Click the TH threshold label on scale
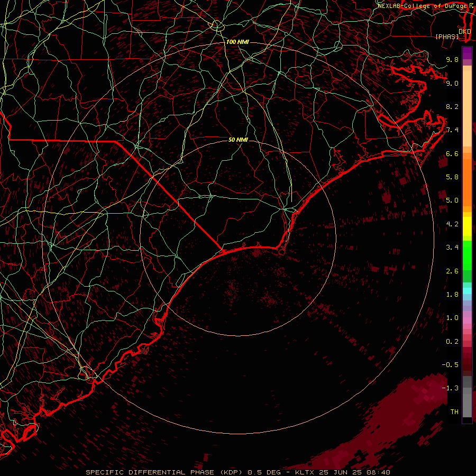 pyautogui.click(x=454, y=412)
